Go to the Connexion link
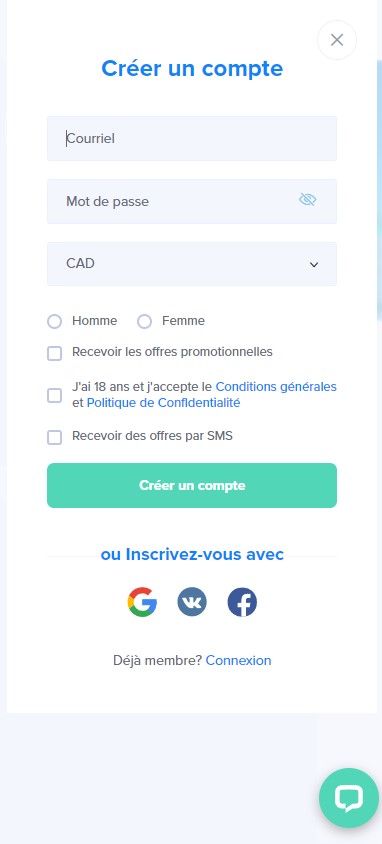The image size is (382, 844). coord(238,660)
